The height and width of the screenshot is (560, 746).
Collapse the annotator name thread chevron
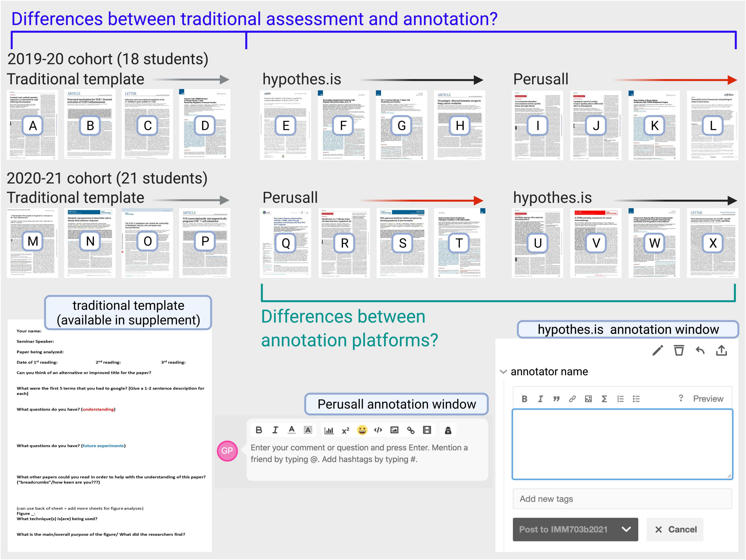(x=503, y=372)
